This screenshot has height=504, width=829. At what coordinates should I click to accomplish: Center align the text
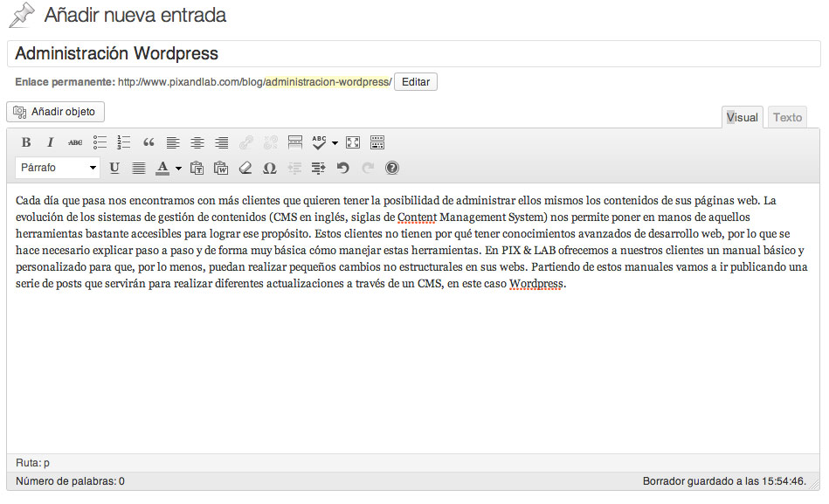coord(197,142)
